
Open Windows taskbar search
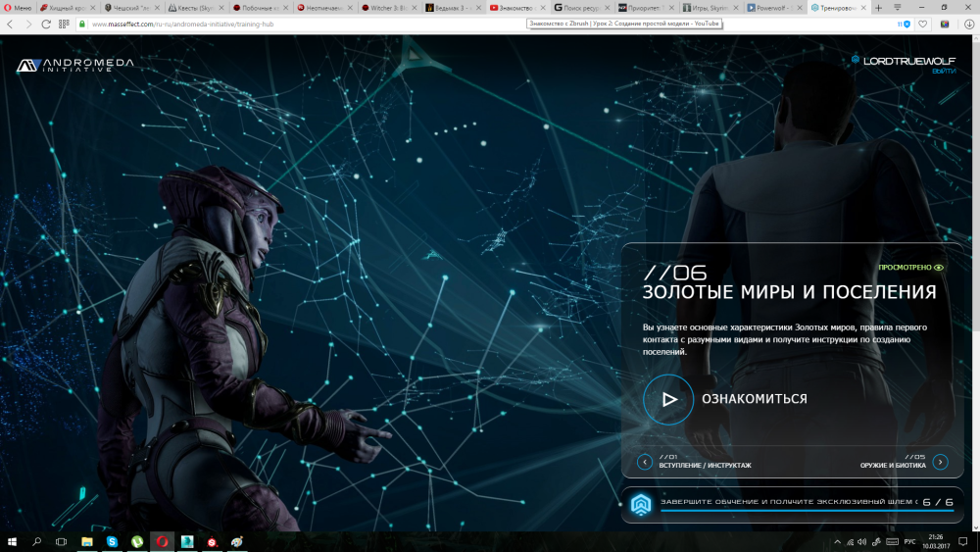coord(37,542)
